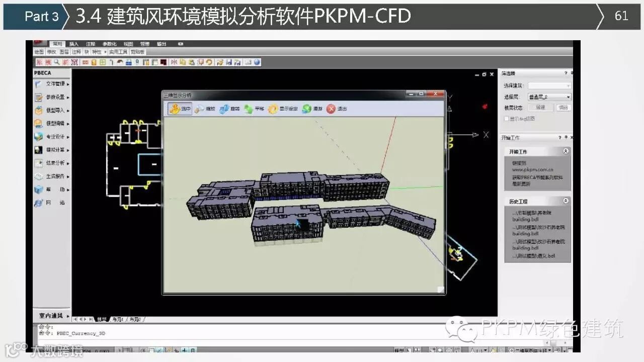The width and height of the screenshot is (644, 362).
Task: Click the first red 原 toolbar icon
Action: coord(39,62)
